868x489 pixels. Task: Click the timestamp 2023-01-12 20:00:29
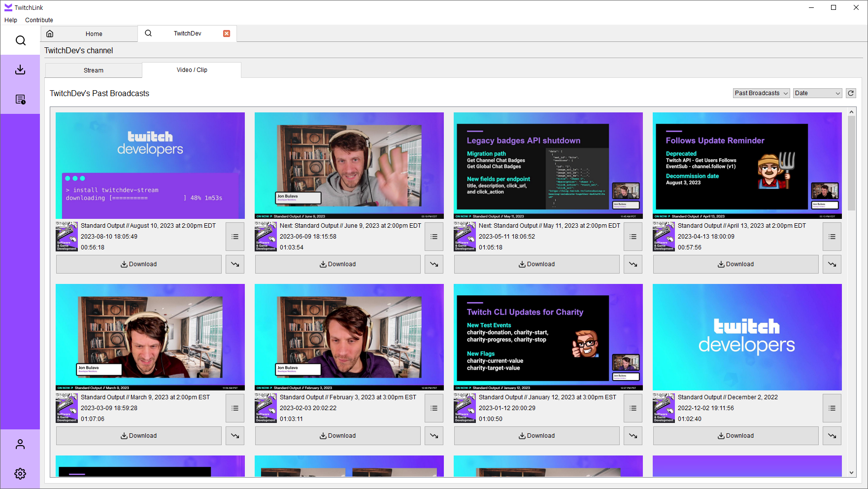[x=507, y=408]
